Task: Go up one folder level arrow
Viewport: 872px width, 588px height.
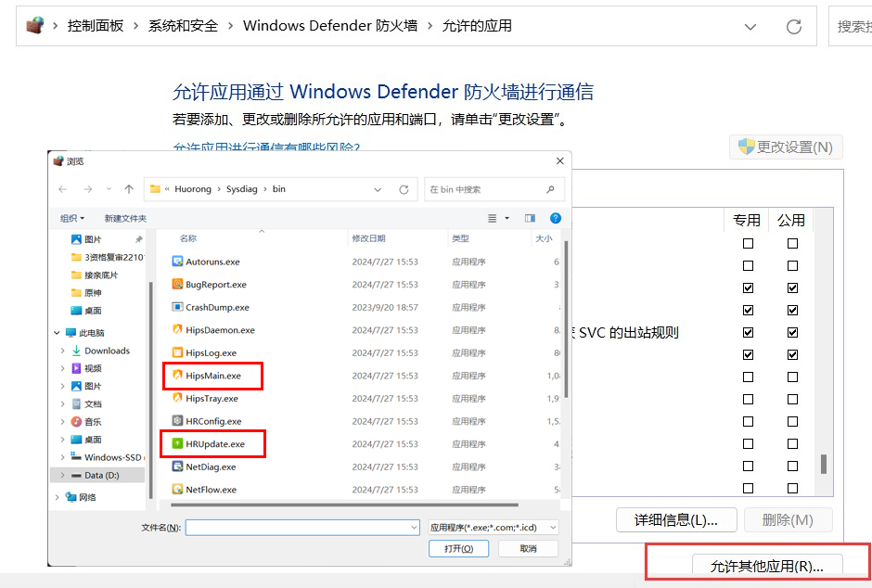Action: [x=129, y=189]
